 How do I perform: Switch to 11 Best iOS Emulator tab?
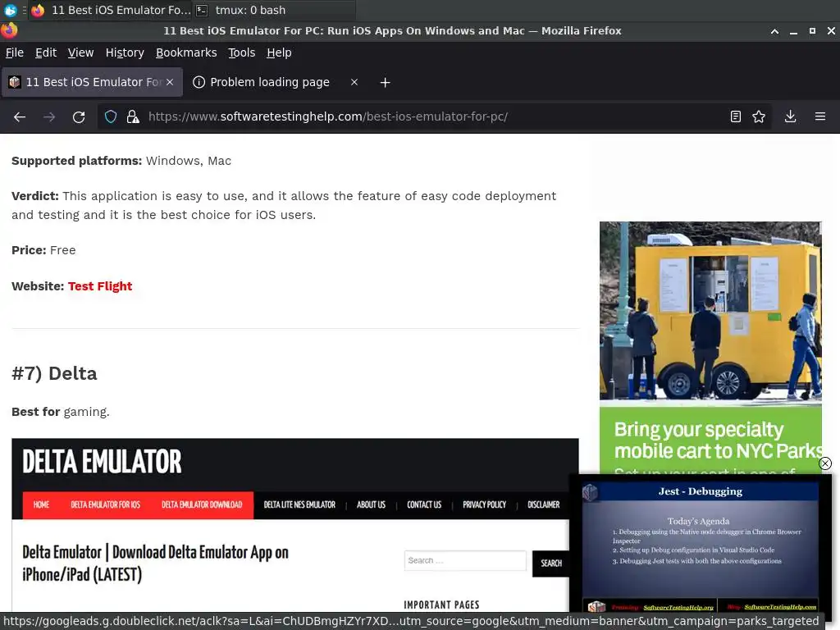coord(92,82)
